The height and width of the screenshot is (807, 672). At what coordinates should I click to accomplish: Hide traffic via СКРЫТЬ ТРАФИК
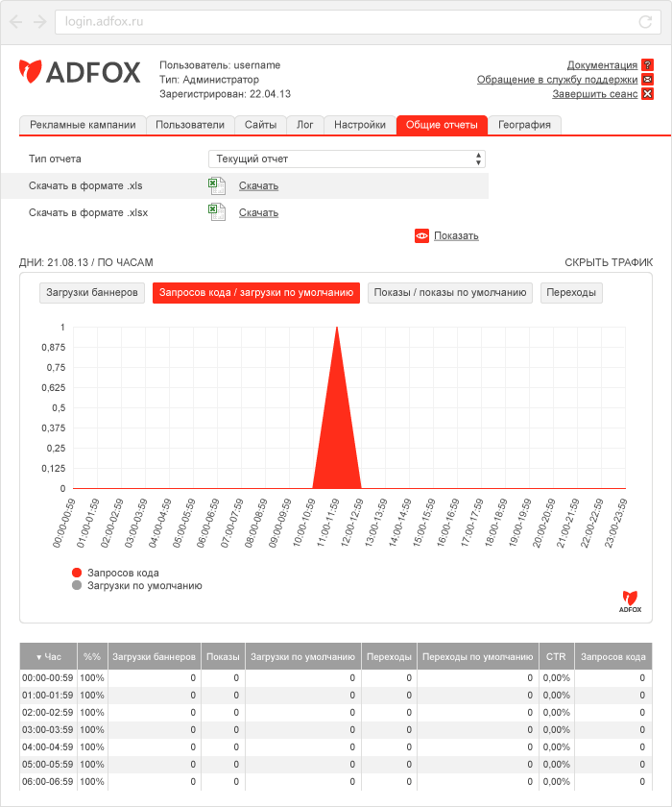tap(609, 262)
